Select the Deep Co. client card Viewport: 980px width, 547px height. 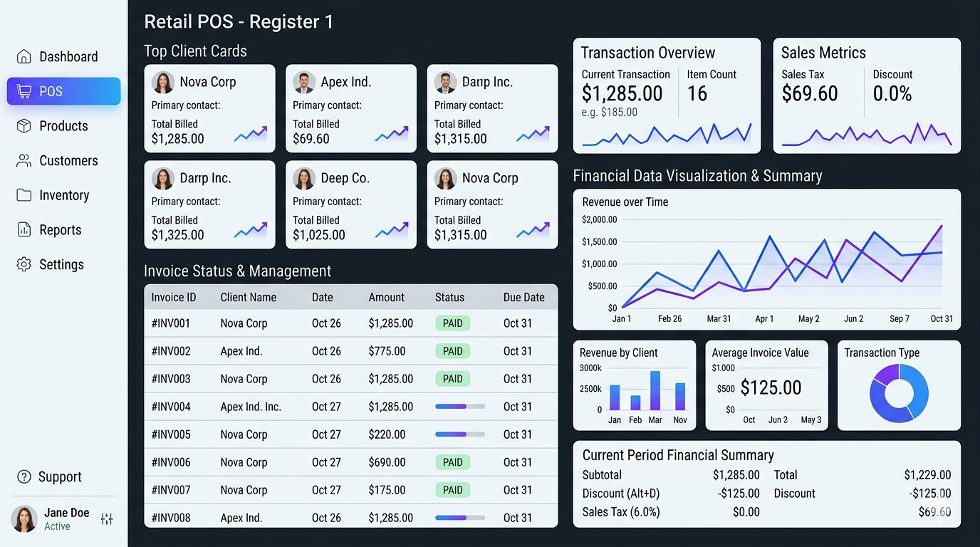[x=350, y=204]
